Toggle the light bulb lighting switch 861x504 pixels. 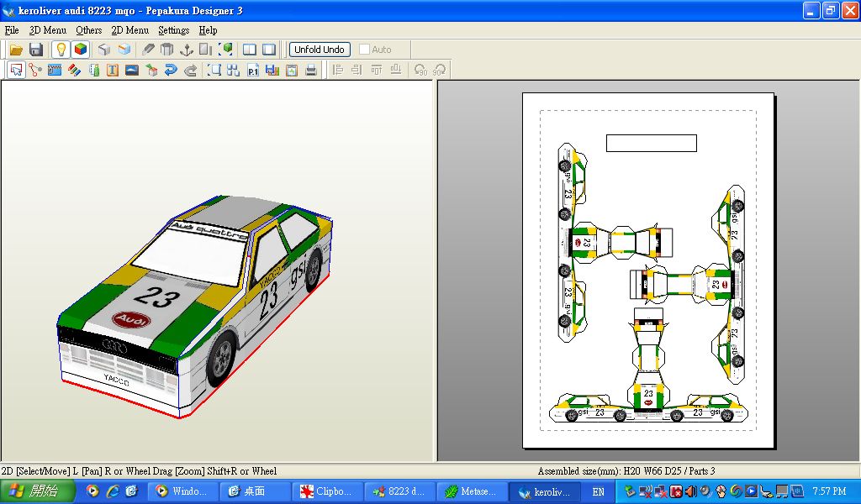[61, 50]
